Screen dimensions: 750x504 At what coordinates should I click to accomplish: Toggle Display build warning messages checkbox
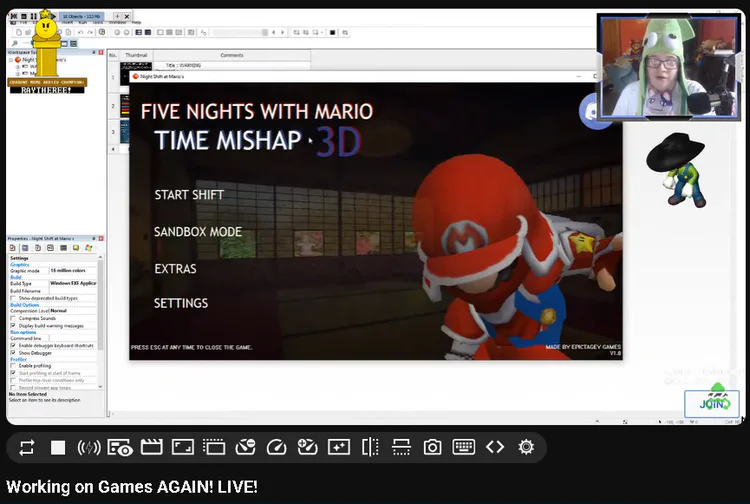pyautogui.click(x=13, y=326)
